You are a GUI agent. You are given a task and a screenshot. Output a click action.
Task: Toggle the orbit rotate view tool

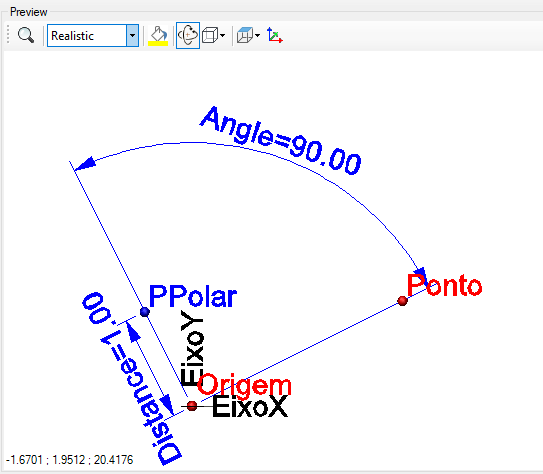tap(188, 35)
